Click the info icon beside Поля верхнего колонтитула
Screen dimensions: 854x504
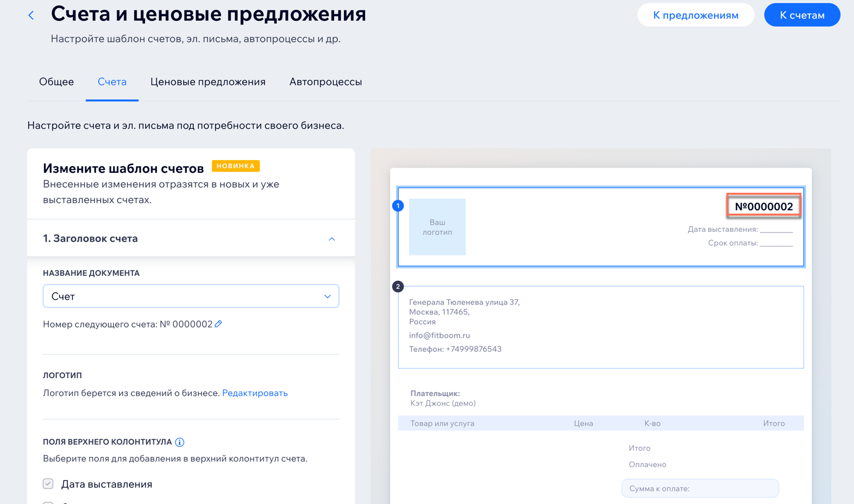(180, 442)
